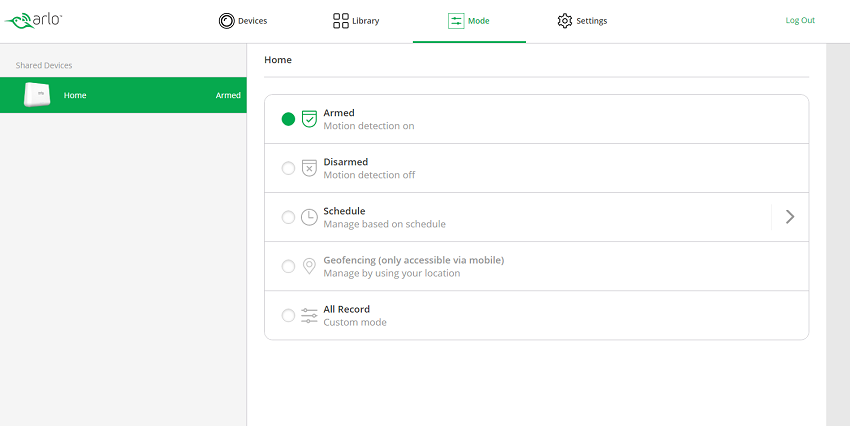
Task: Click the Armed shield checkmark icon
Action: point(309,119)
